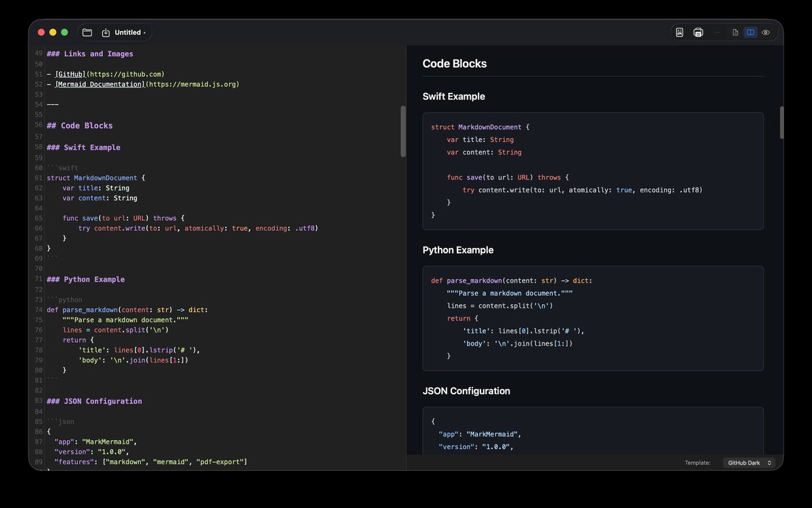Click [Mermaid Documentation] link text in editor

point(100,84)
